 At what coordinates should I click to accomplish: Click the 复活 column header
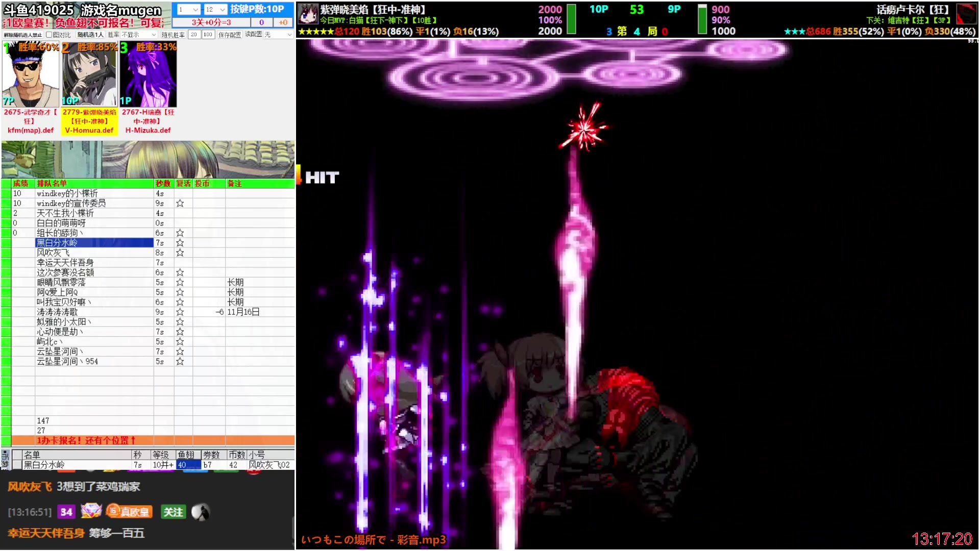click(183, 184)
